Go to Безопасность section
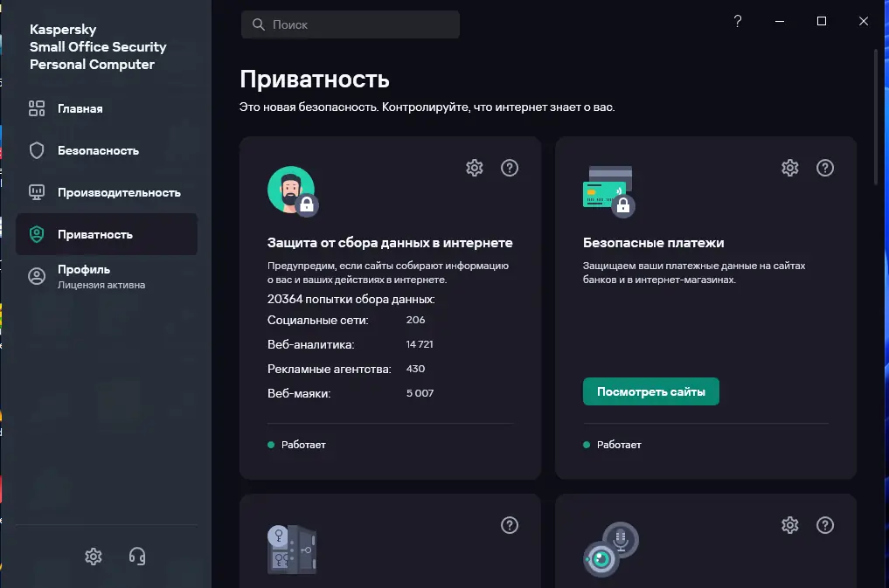Viewport: 889px width, 588px height. point(107,150)
